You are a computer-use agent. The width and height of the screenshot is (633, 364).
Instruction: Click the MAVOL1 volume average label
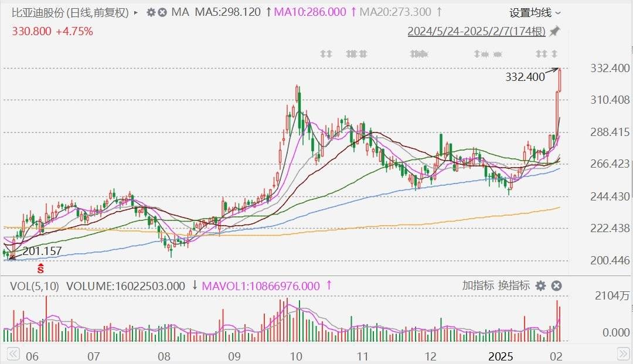[261, 286]
